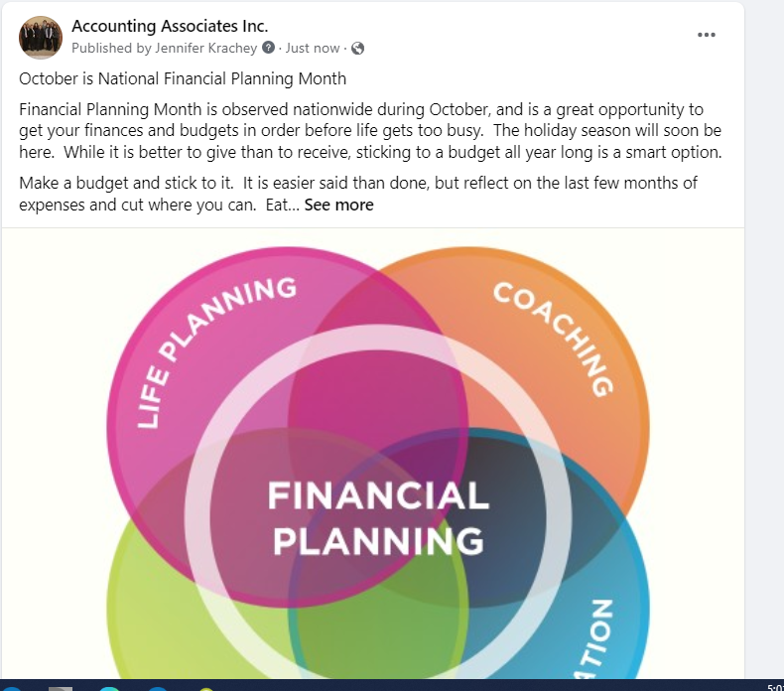Screen dimensions: 784x691
Task: Click the October is National Financial Planning headline
Action: click(x=183, y=79)
